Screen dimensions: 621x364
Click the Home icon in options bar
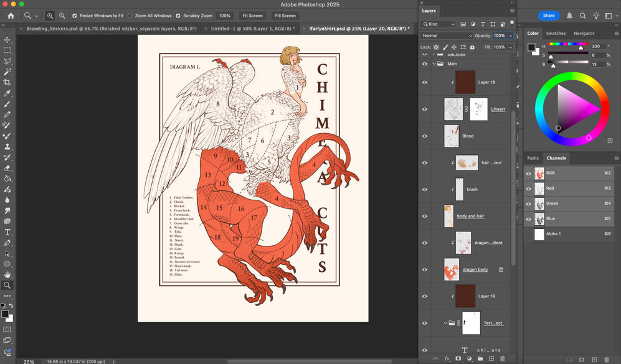coord(11,16)
